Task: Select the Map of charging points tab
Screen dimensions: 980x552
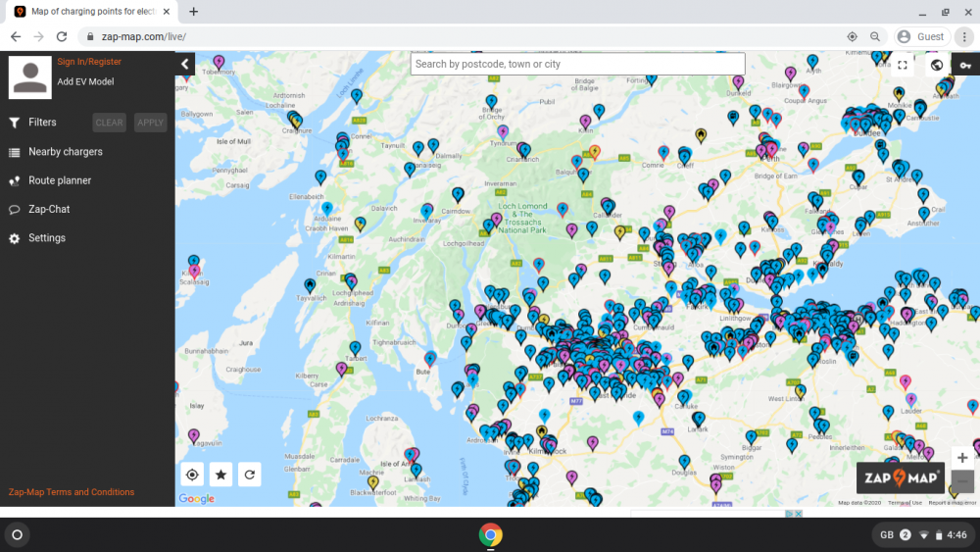Action: coord(92,11)
